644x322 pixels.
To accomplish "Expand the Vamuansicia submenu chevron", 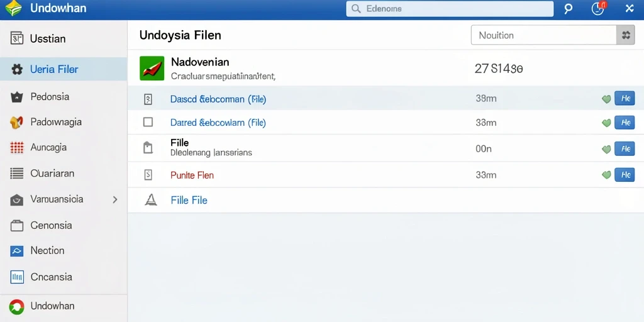I will point(115,199).
